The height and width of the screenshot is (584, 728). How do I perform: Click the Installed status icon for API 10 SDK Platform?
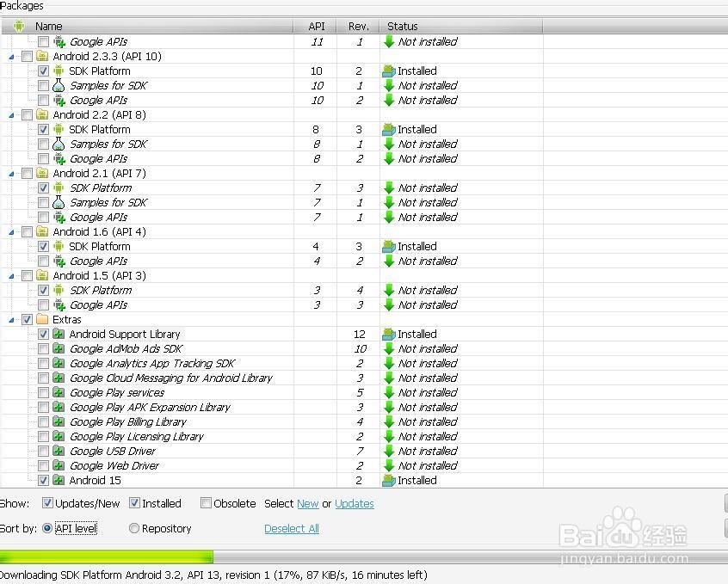click(x=389, y=71)
